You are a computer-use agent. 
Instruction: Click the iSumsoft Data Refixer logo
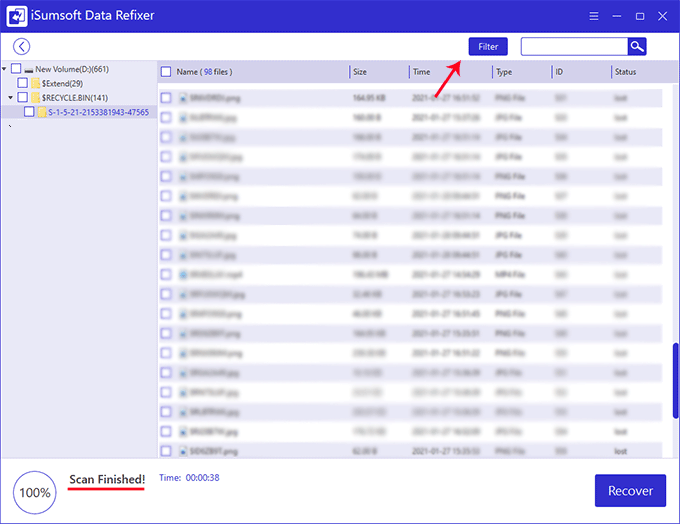click(17, 16)
